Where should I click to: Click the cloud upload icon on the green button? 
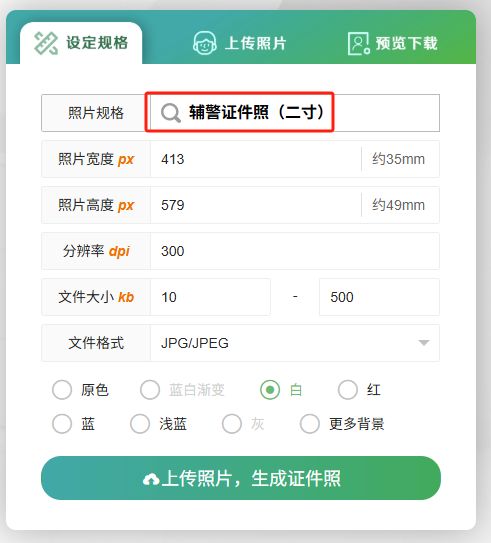coord(151,480)
